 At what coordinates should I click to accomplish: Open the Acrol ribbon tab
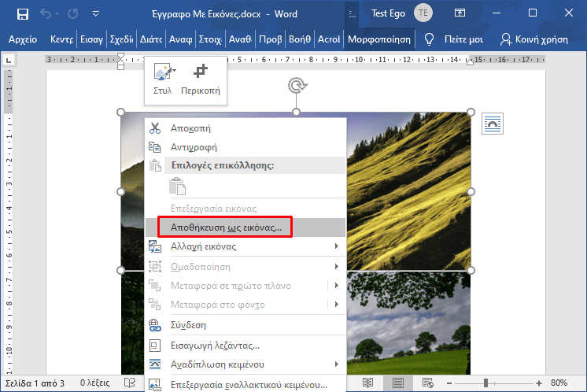coord(329,39)
